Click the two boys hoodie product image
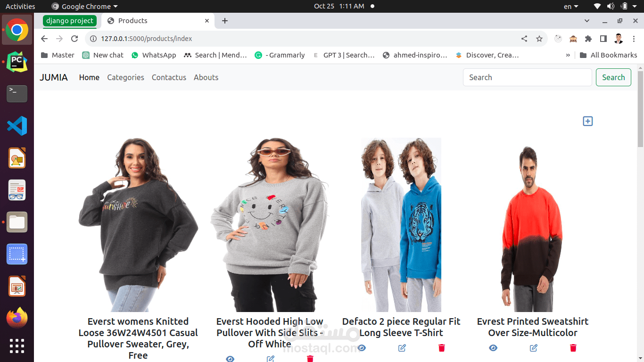644x362 pixels. coord(401,225)
